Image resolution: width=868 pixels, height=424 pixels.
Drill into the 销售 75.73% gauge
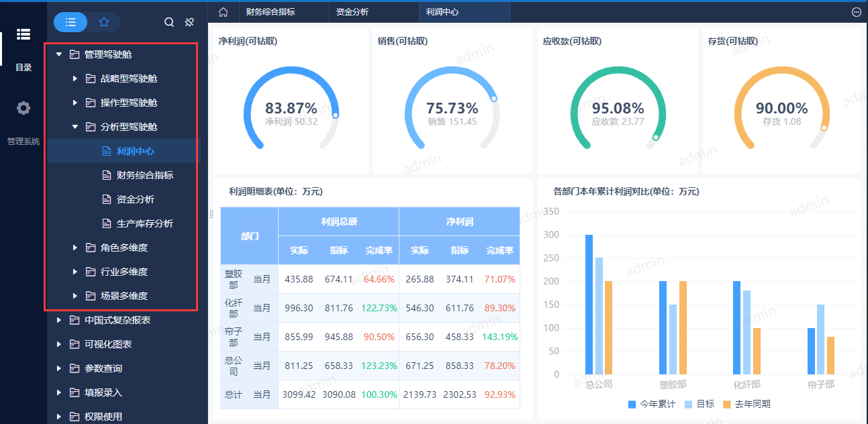(x=452, y=109)
